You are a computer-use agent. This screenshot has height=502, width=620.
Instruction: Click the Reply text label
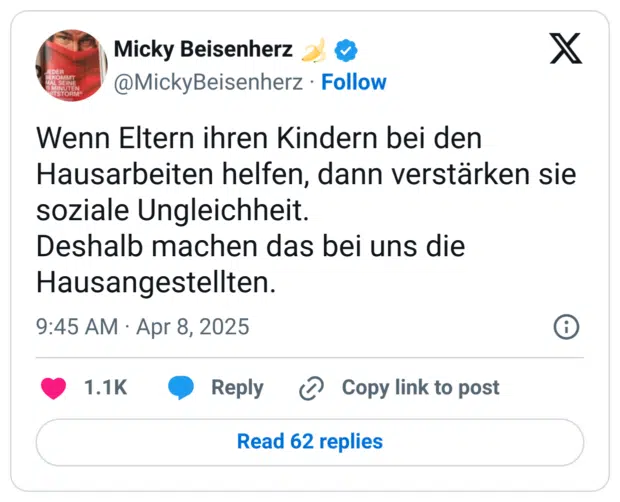[237, 388]
